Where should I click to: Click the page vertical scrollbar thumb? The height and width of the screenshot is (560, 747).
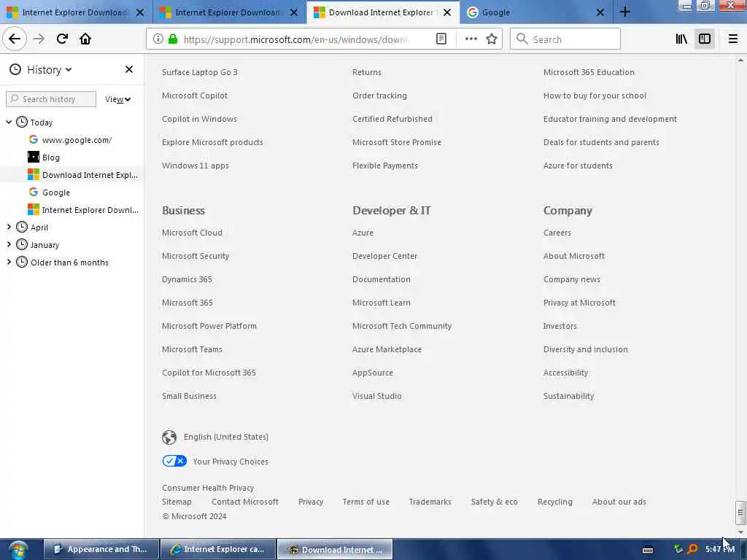coord(740,513)
